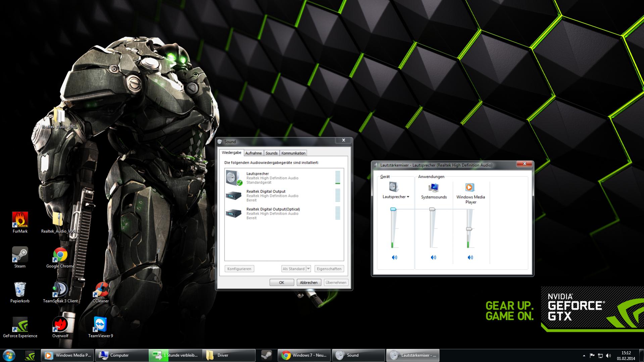Viewport: 644px width, 362px height.
Task: Mute the Lautsprecher device in mixer
Action: tap(394, 257)
